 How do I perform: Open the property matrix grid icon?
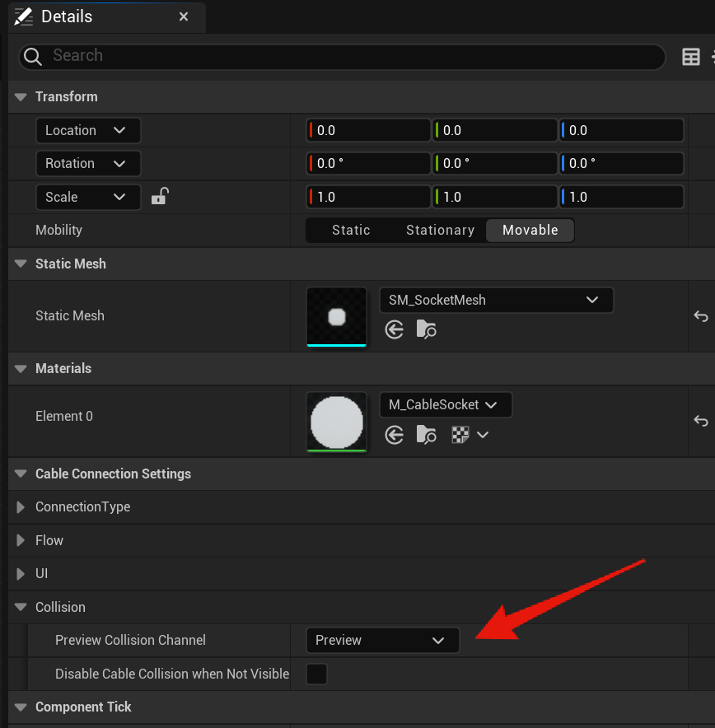[691, 57]
